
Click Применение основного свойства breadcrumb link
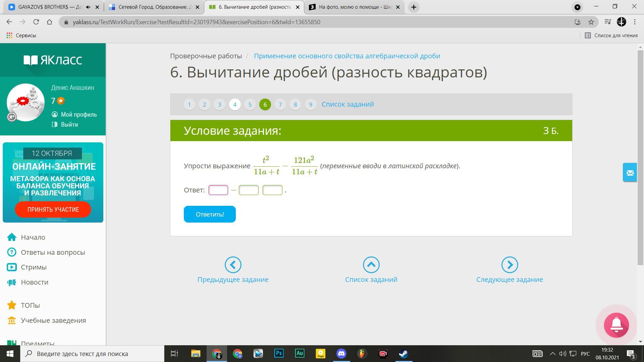347,56
